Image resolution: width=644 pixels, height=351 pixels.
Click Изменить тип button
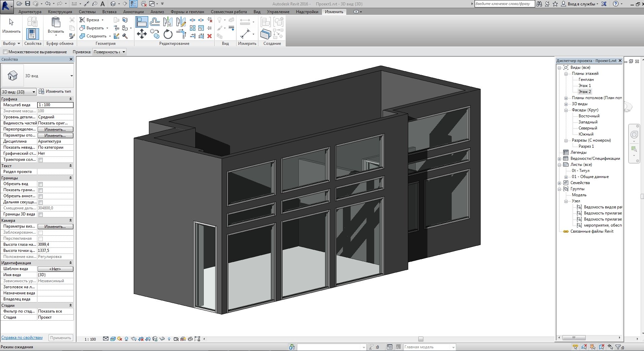(x=55, y=91)
